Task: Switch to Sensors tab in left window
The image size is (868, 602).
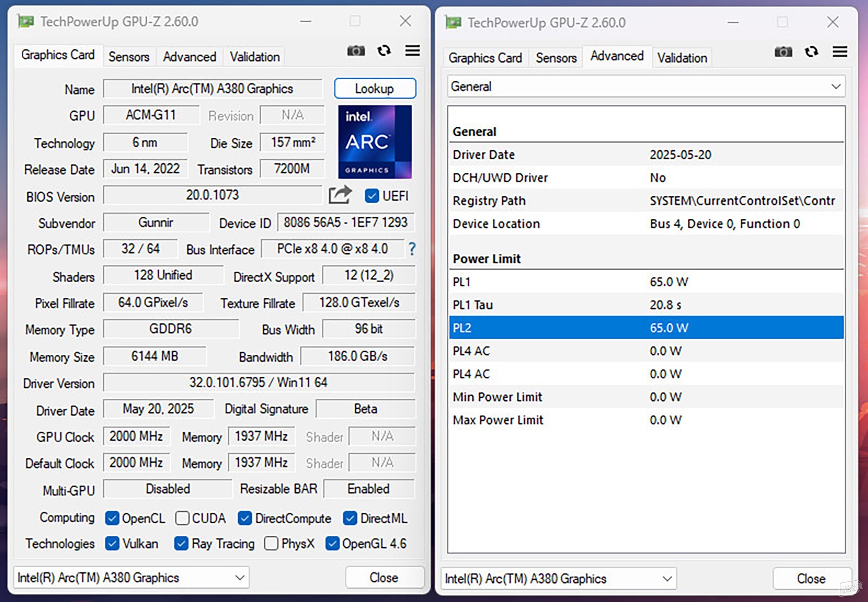Action: click(129, 56)
